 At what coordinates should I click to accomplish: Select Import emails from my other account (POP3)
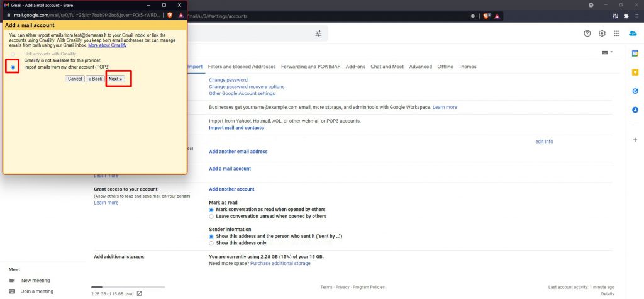click(x=13, y=67)
